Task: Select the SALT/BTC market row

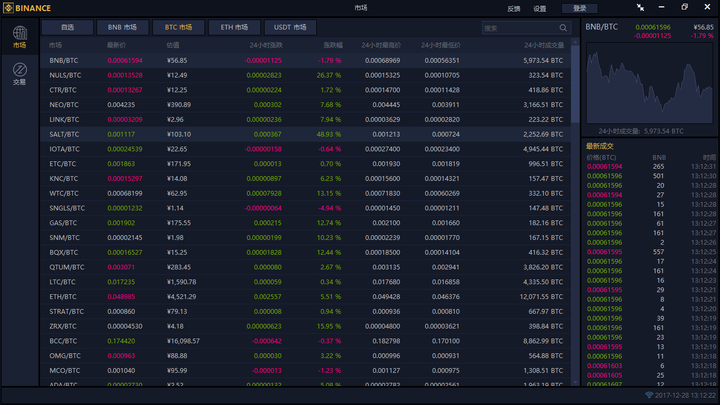Action: click(x=306, y=134)
